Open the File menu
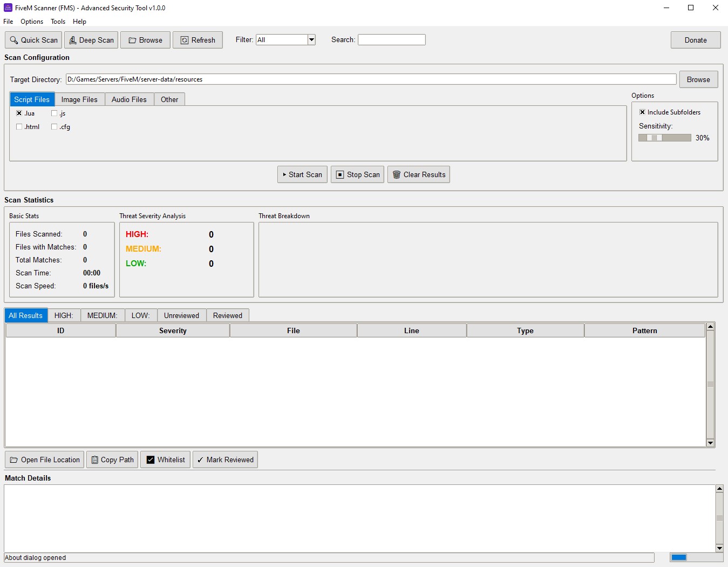728x567 pixels. [x=8, y=22]
